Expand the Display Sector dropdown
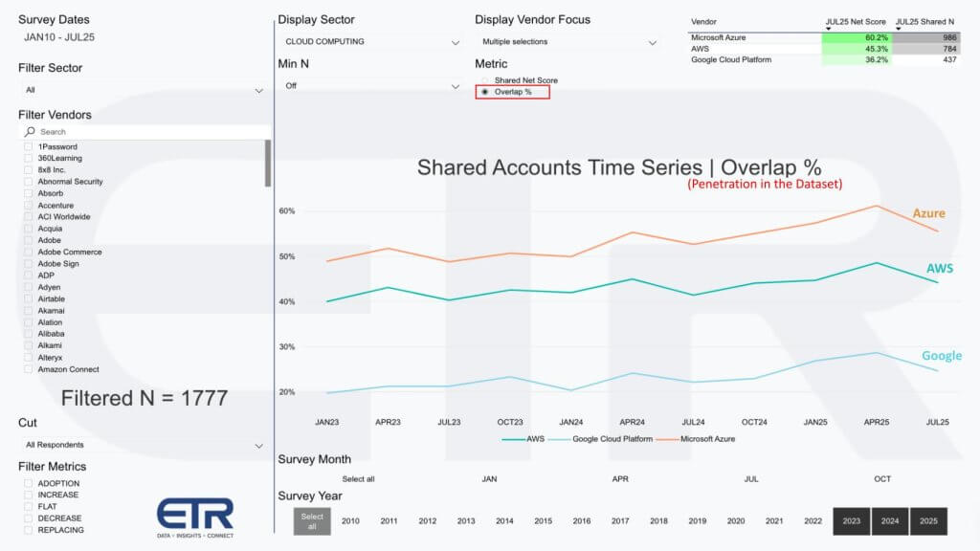 click(372, 42)
